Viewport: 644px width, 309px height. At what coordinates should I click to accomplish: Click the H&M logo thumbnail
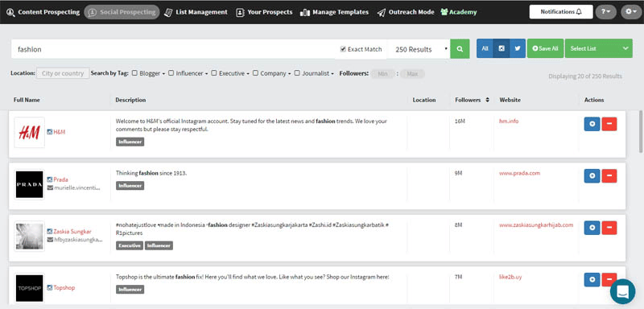click(x=29, y=132)
